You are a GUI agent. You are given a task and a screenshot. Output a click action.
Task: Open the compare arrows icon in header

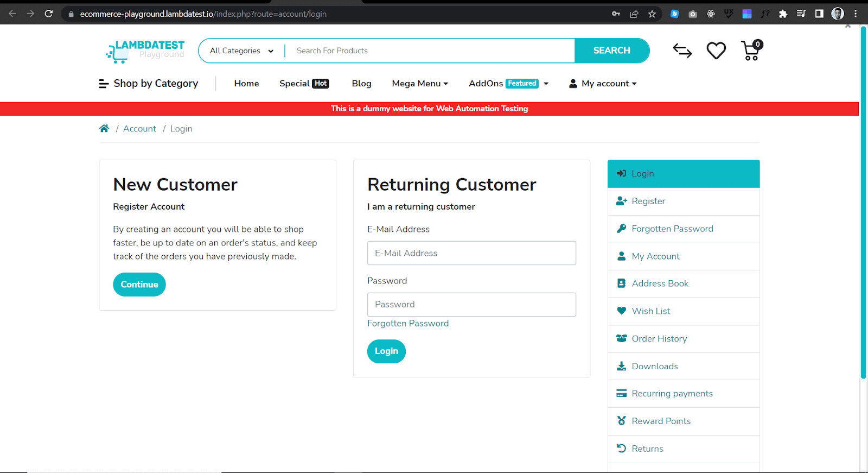click(x=682, y=51)
